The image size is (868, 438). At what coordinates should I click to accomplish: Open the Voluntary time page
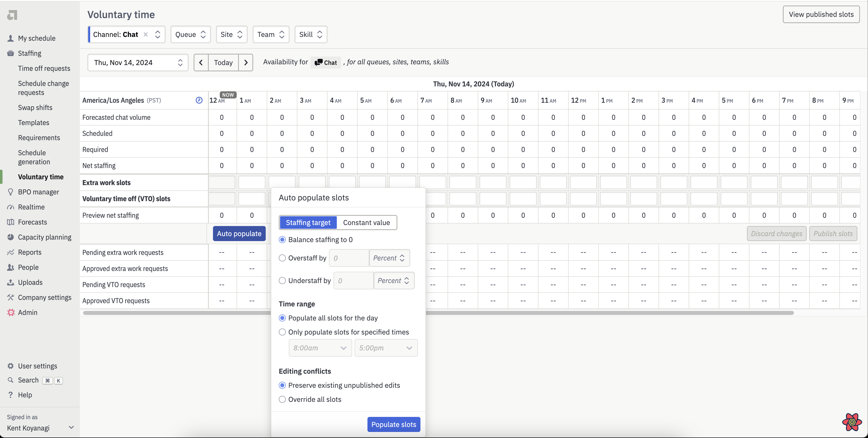pos(41,177)
